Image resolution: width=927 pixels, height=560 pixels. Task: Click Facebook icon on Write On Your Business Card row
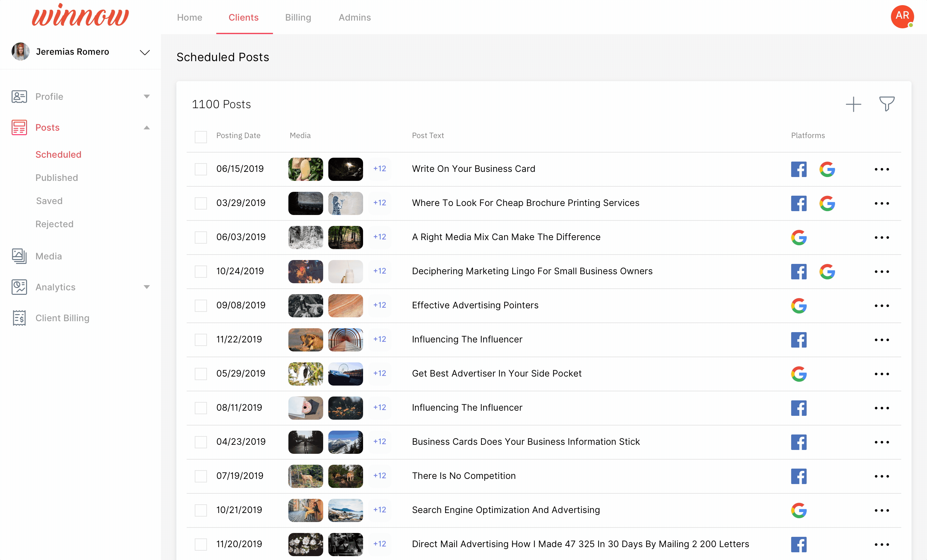point(798,169)
